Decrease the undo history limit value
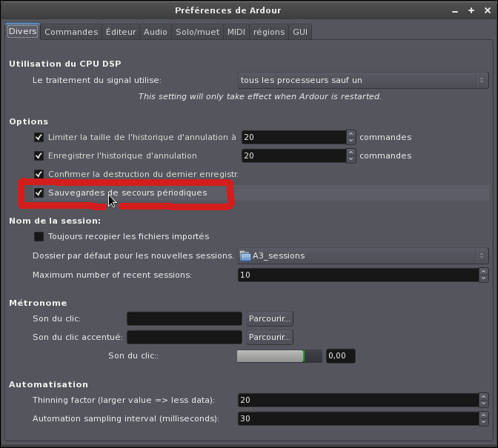The width and height of the screenshot is (498, 448). tap(351, 141)
